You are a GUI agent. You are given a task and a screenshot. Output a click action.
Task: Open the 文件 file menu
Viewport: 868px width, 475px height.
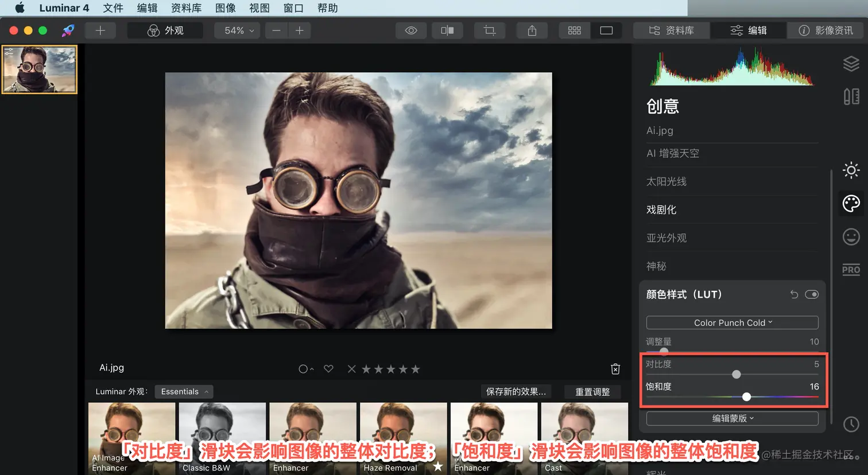point(113,8)
